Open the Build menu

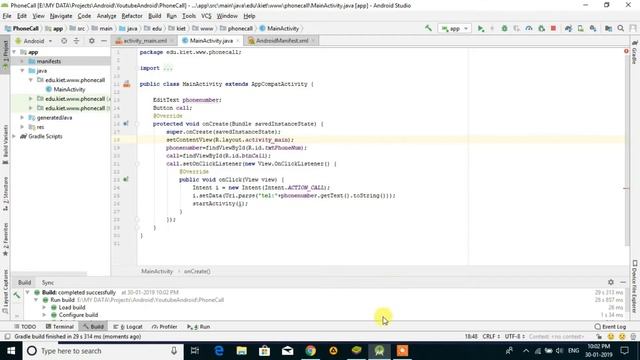(x=154, y=16)
